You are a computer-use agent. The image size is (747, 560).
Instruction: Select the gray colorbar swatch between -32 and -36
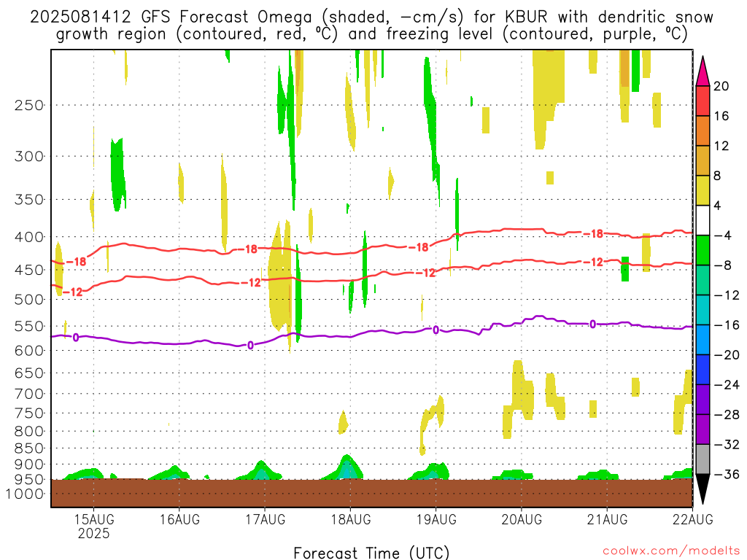click(x=703, y=459)
